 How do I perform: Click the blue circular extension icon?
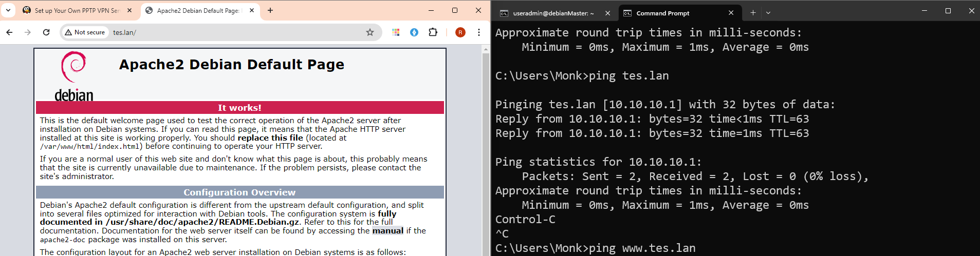414,32
